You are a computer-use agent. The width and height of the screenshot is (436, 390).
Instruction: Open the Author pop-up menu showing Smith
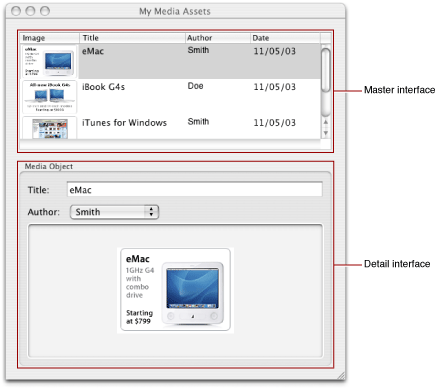pyautogui.click(x=114, y=212)
